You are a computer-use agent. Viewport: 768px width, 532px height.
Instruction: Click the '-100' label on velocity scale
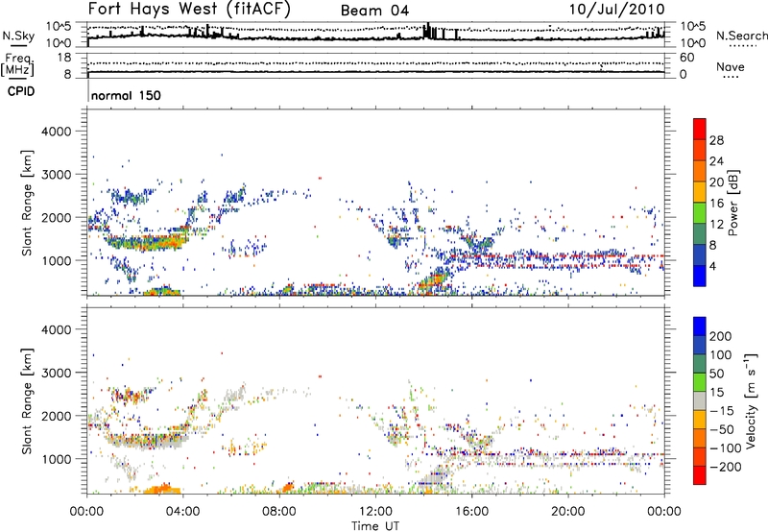tap(724, 448)
